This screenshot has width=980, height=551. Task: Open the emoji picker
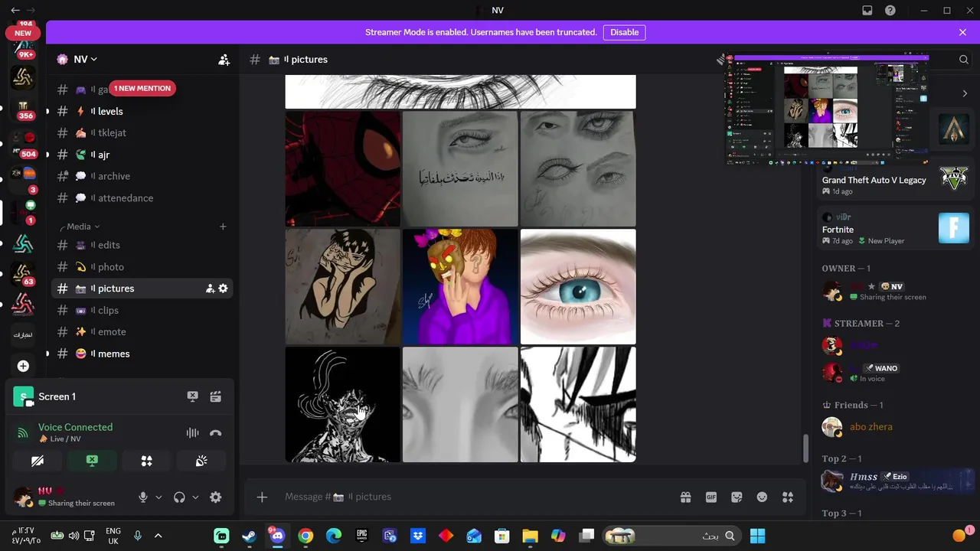click(762, 497)
